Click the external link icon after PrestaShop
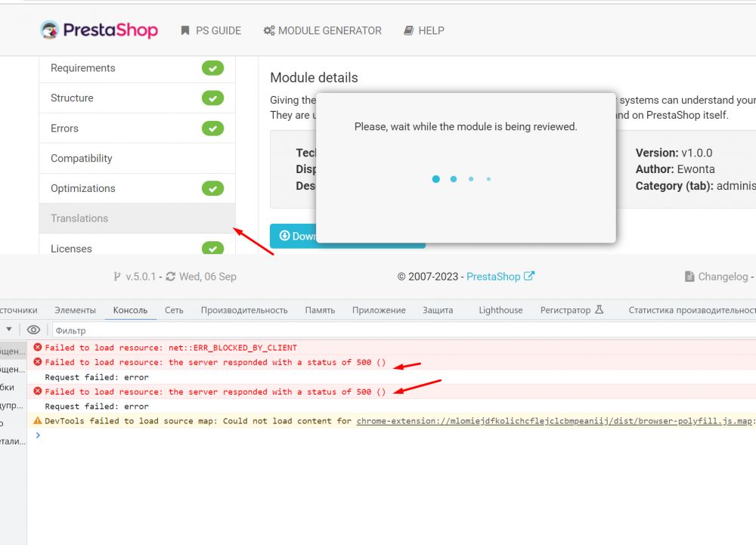 point(529,276)
